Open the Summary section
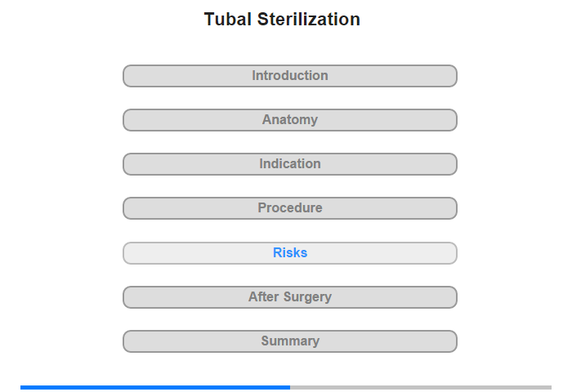572x392 pixels. pos(290,341)
